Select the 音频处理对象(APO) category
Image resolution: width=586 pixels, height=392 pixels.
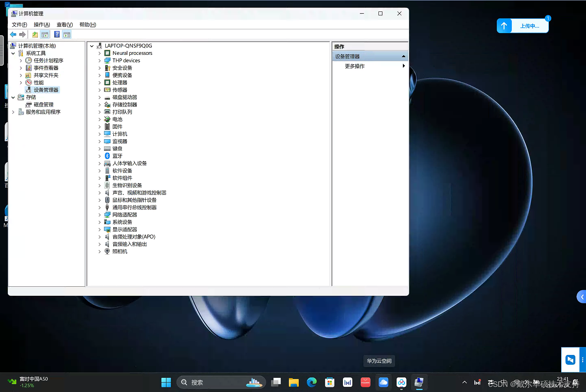[x=134, y=237]
